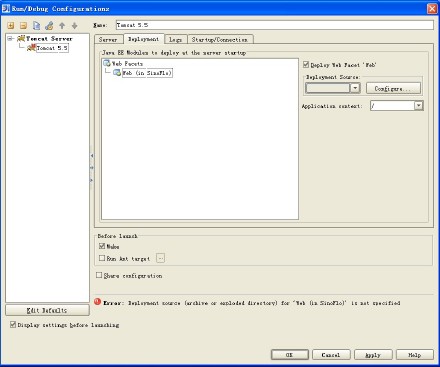Click the deployment source error message text
440x367 pixels.
252,303
